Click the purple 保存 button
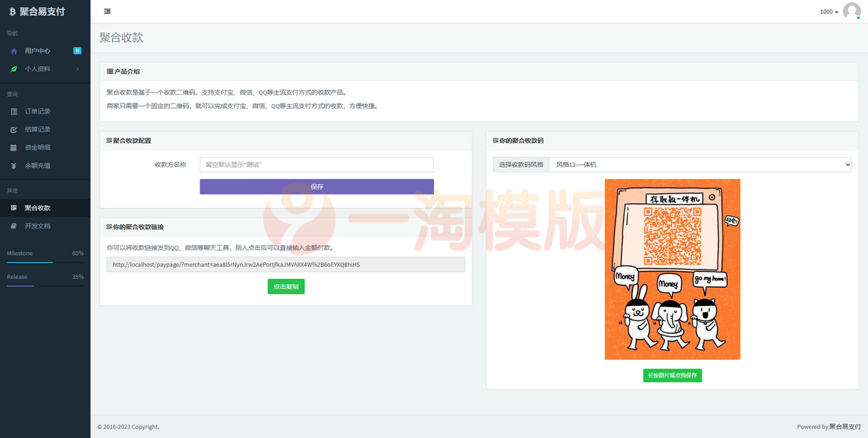Image resolution: width=868 pixels, height=438 pixels. click(317, 186)
